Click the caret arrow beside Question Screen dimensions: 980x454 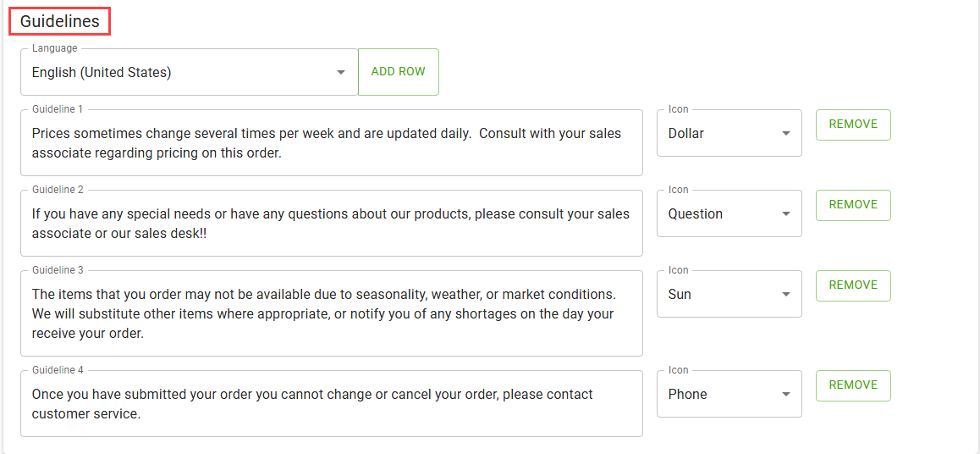pos(786,214)
